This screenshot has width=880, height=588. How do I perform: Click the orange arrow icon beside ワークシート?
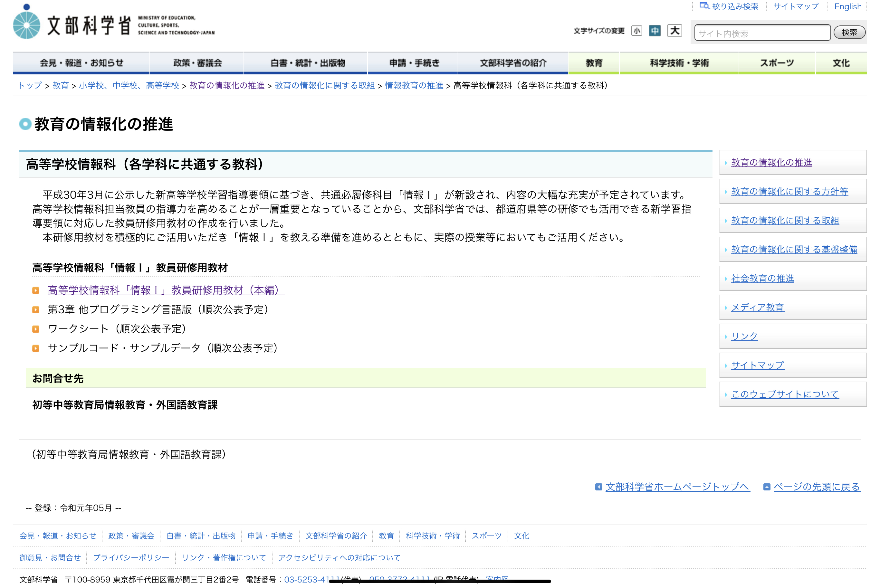click(36, 329)
